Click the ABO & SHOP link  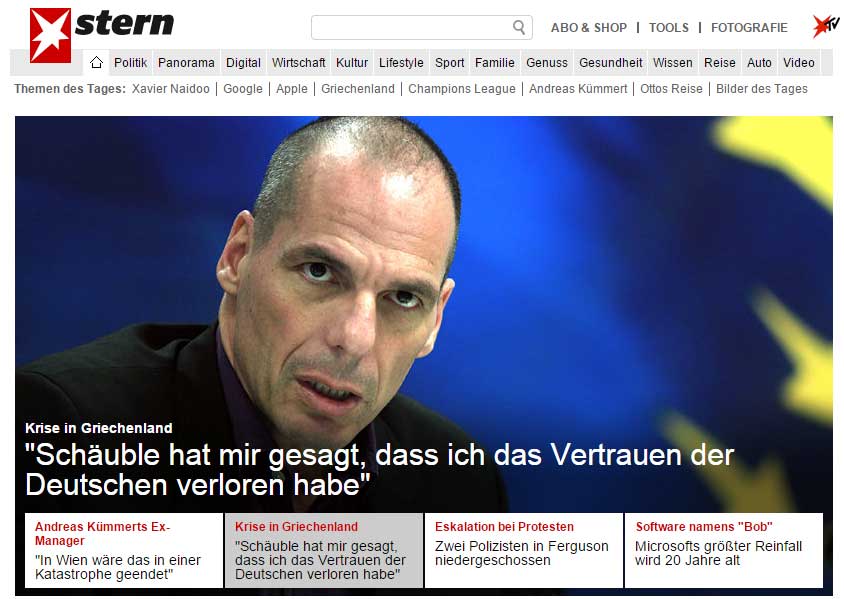(x=589, y=27)
